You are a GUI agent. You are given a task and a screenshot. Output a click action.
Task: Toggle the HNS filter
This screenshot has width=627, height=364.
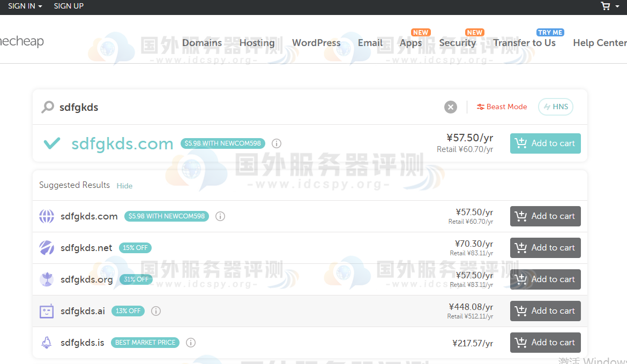pos(555,107)
